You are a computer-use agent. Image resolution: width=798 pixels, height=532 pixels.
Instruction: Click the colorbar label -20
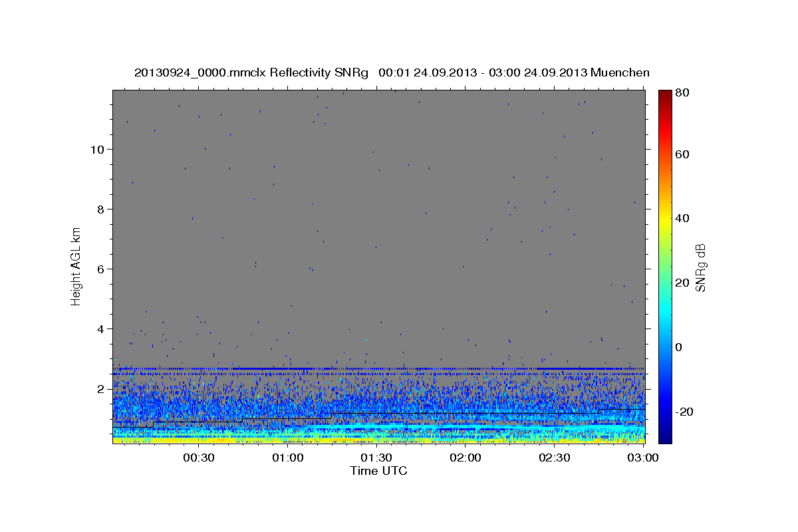tap(684, 412)
